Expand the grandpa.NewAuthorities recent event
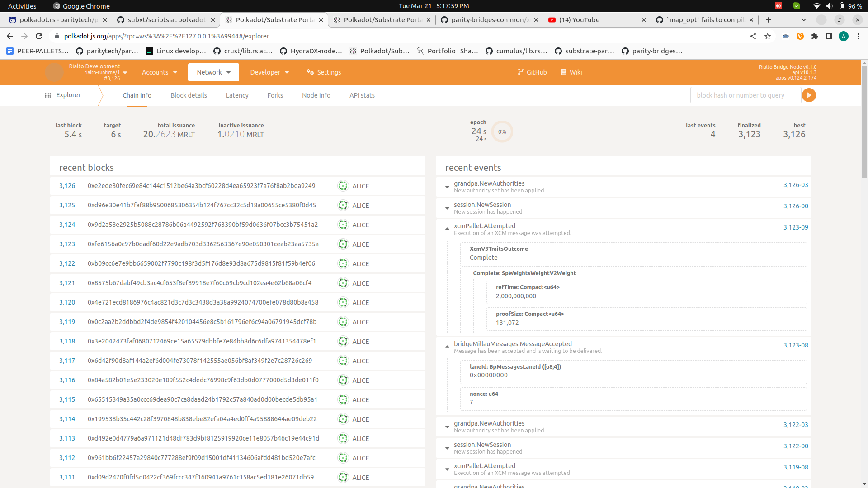 (x=448, y=185)
